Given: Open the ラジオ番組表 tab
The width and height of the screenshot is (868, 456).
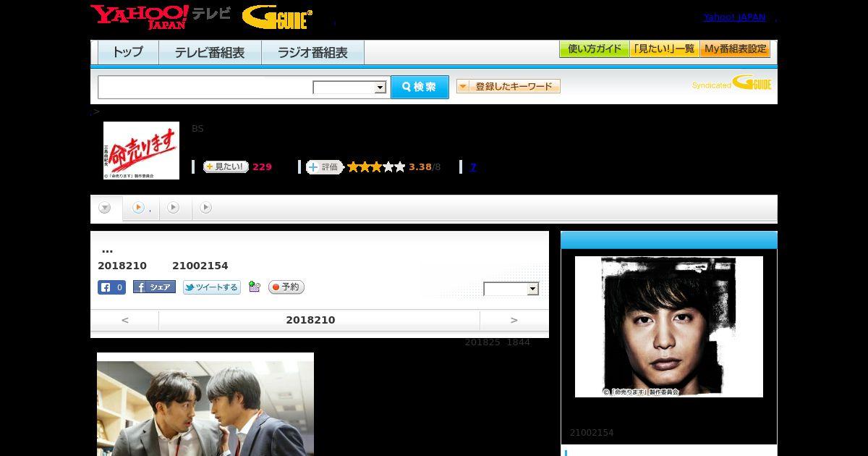Looking at the screenshot, I should (x=312, y=52).
